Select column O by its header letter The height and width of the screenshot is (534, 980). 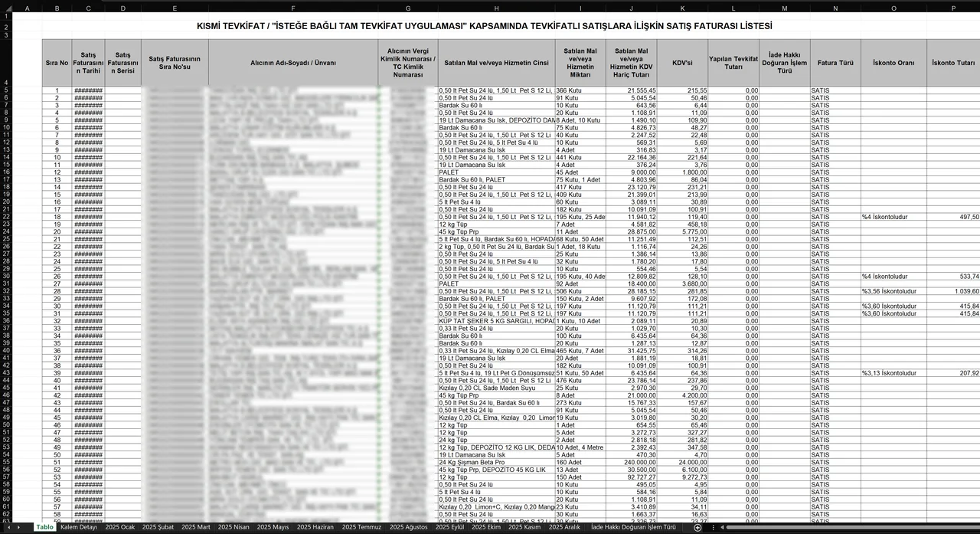[893, 8]
